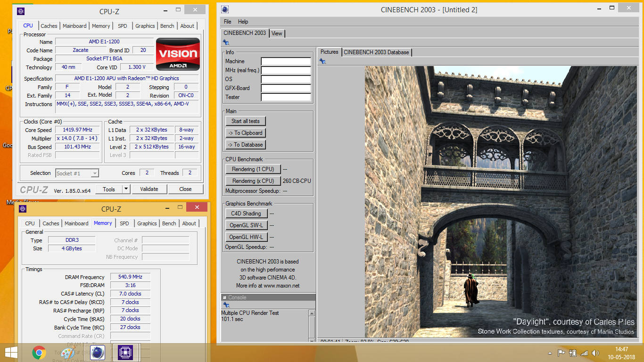Switch to CPU tab in the CPU-Z Memory window
Viewport: 644px width, 362px height.
tap(30, 223)
